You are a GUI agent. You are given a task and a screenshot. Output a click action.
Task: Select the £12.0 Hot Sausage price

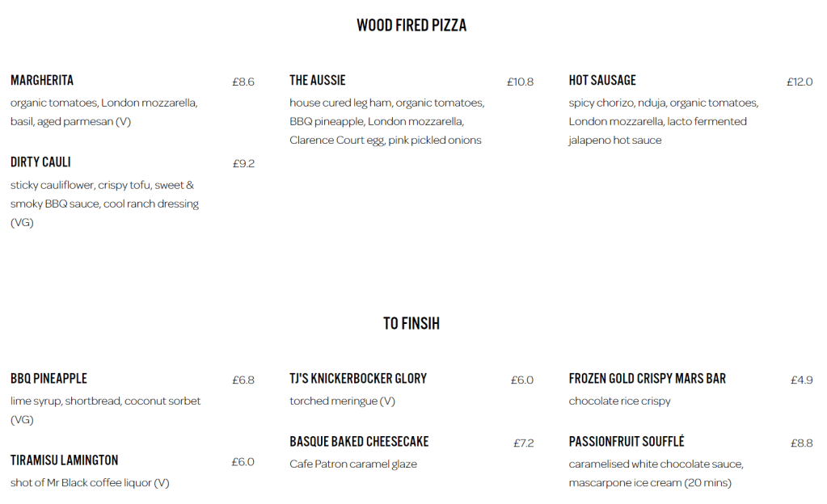800,82
